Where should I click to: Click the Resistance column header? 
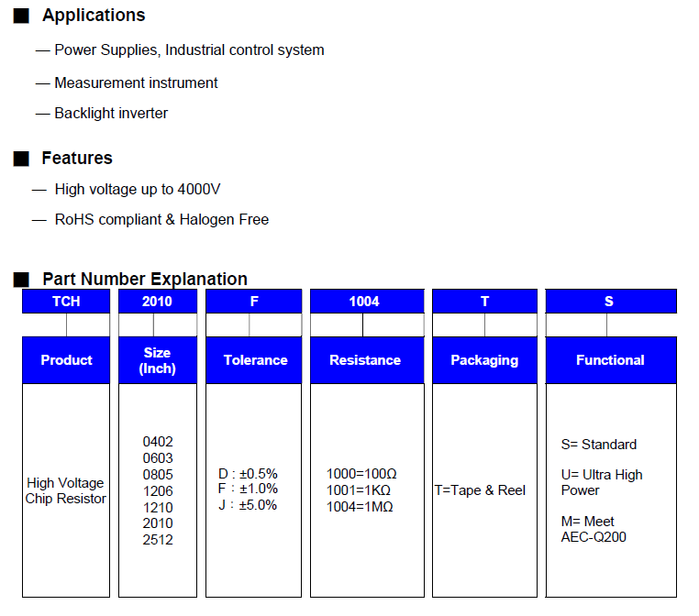(x=364, y=360)
